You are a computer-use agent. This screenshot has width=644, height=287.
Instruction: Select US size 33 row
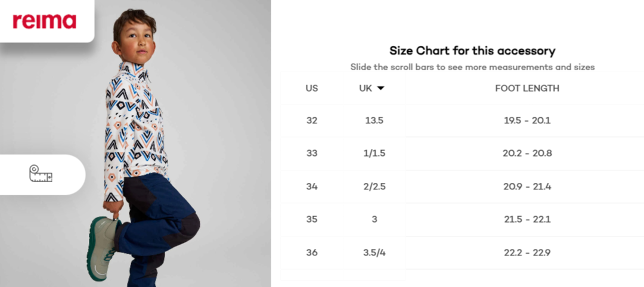click(462, 154)
